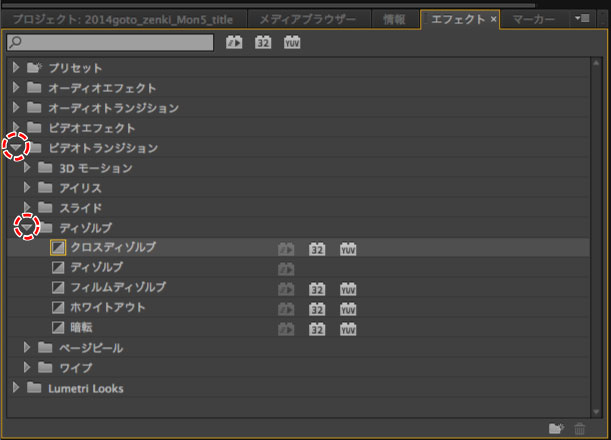Click the ディゾルブ transition effect icon
This screenshot has width=611, height=440.
click(x=58, y=267)
